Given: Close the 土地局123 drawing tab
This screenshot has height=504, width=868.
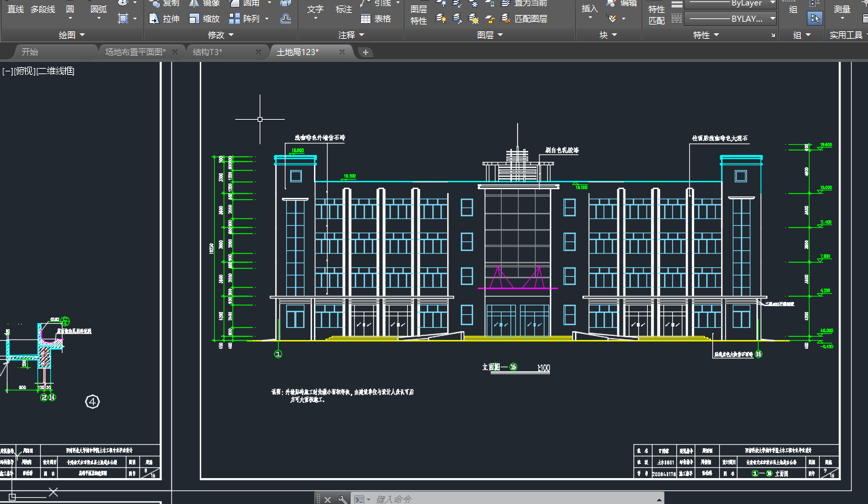Looking at the screenshot, I should pyautogui.click(x=342, y=52).
